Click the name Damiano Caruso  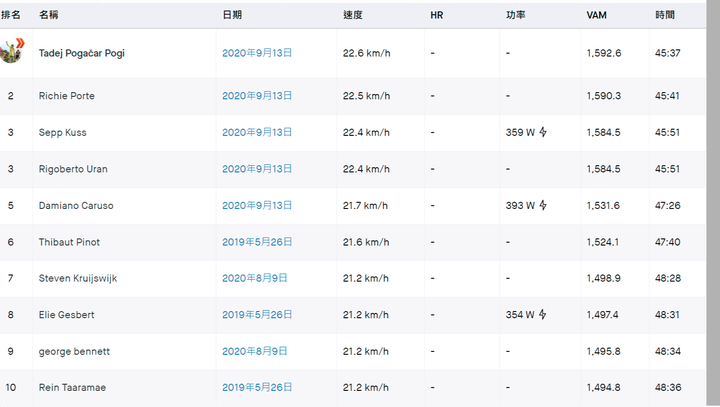coord(76,205)
